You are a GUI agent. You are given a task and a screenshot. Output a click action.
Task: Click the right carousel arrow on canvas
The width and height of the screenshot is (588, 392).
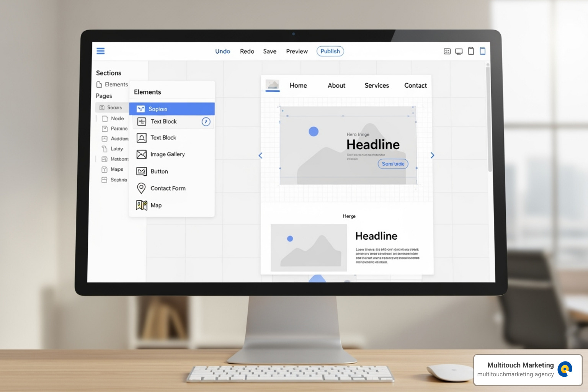(x=433, y=155)
